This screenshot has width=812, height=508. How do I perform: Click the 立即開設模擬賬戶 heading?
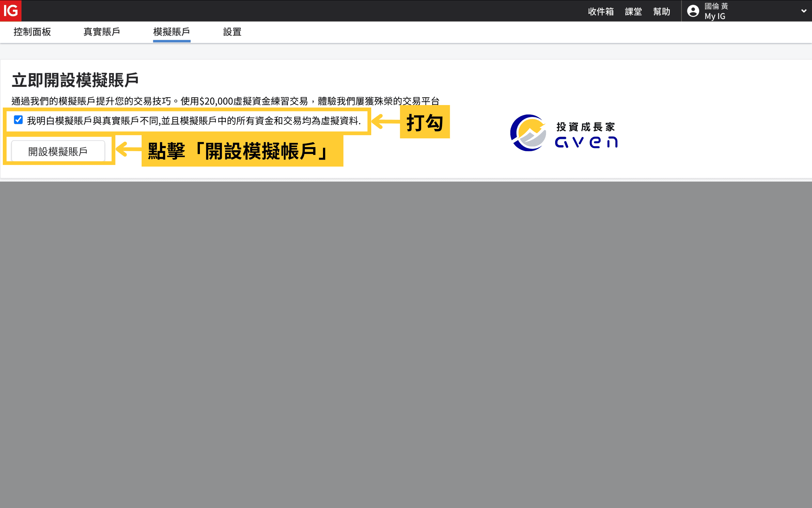click(x=75, y=80)
